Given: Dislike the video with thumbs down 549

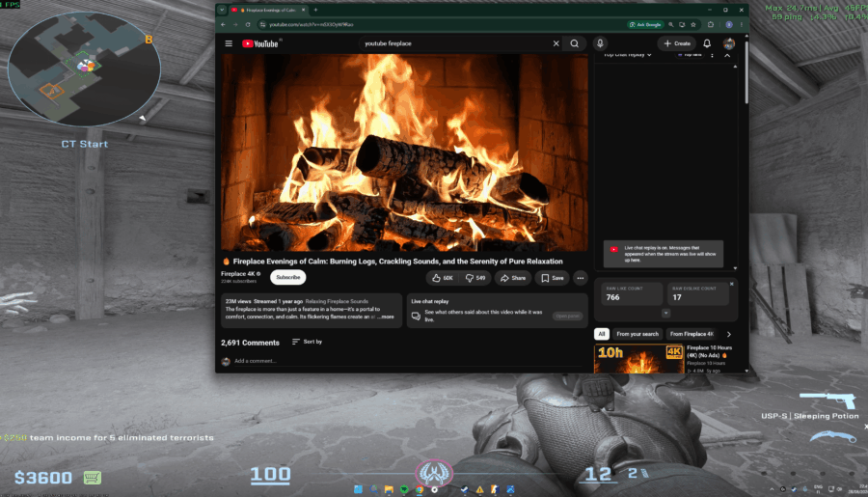Looking at the screenshot, I should pos(475,278).
